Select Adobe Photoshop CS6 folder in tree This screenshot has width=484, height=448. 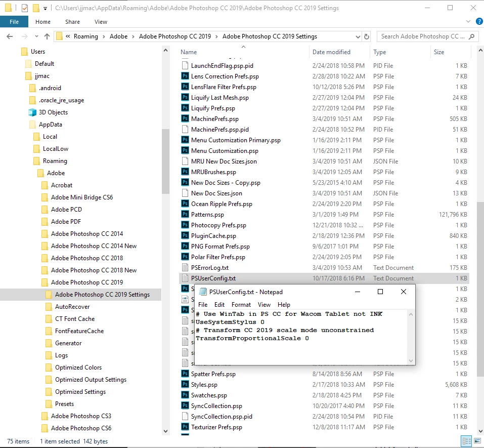pos(81,428)
